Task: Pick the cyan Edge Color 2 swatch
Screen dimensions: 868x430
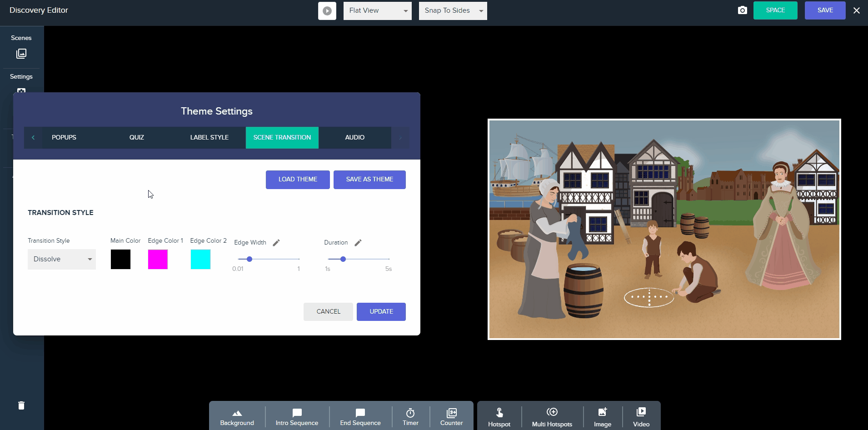Action: (x=200, y=260)
